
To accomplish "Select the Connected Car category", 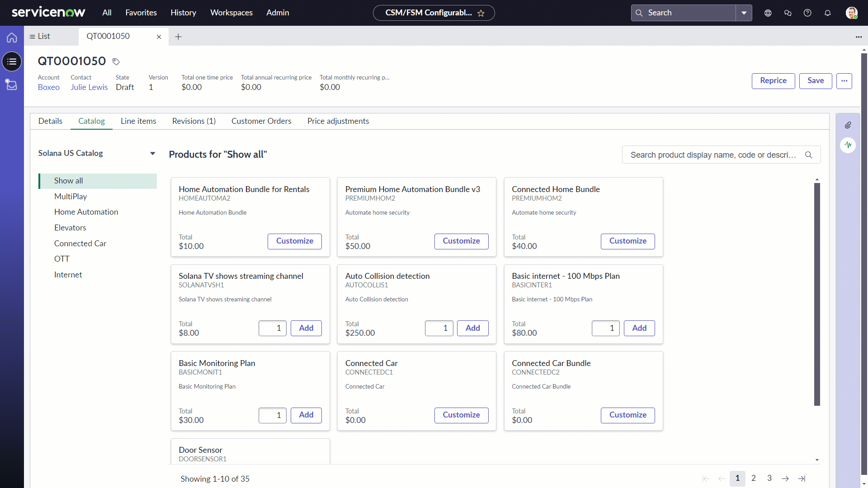I will pos(98,244).
